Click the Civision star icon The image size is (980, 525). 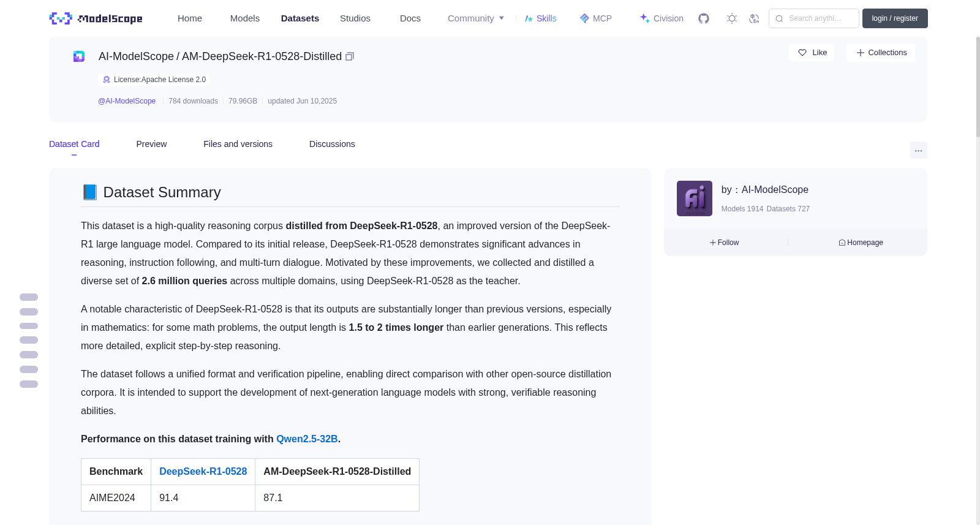(x=644, y=18)
